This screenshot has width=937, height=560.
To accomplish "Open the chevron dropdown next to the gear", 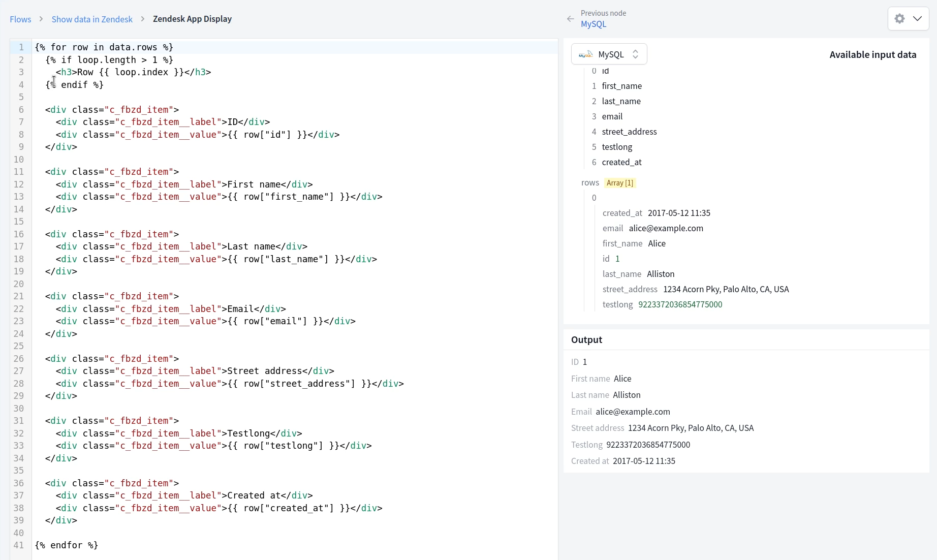I will (919, 19).
